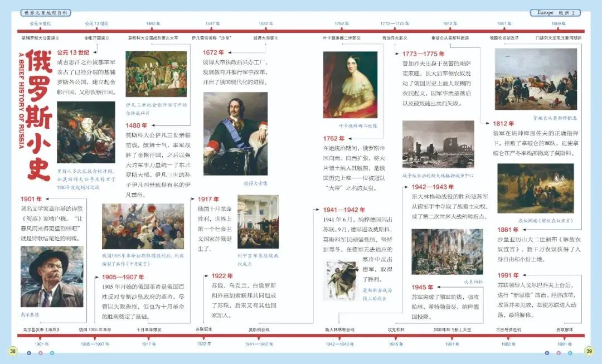Viewport: 602px width, 364px height.
Task: Select the Europe 欧洲 2 header label
Action: tap(555, 13)
